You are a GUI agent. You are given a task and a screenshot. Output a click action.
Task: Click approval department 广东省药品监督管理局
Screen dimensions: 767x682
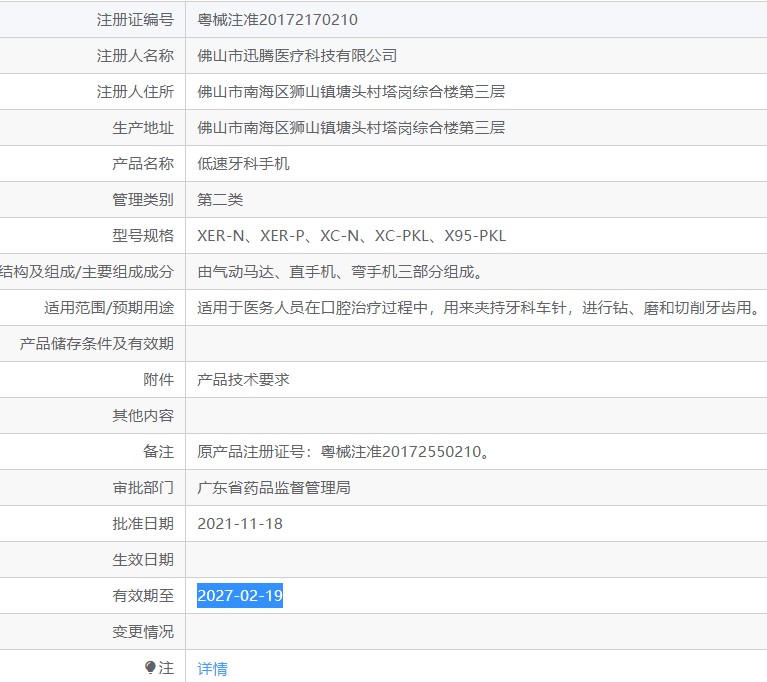pos(274,488)
